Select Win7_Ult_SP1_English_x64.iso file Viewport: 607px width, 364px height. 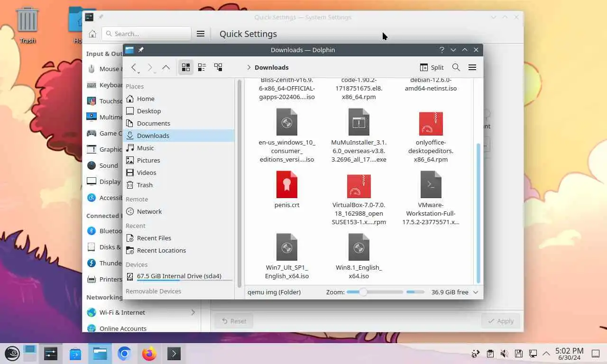287,256
